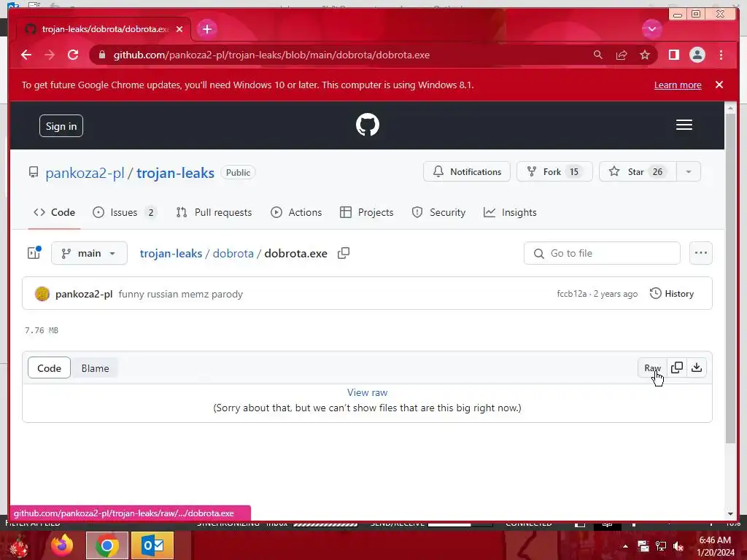This screenshot has height=560, width=747.
Task: Show hidden tray icons arrow
Action: (x=625, y=546)
